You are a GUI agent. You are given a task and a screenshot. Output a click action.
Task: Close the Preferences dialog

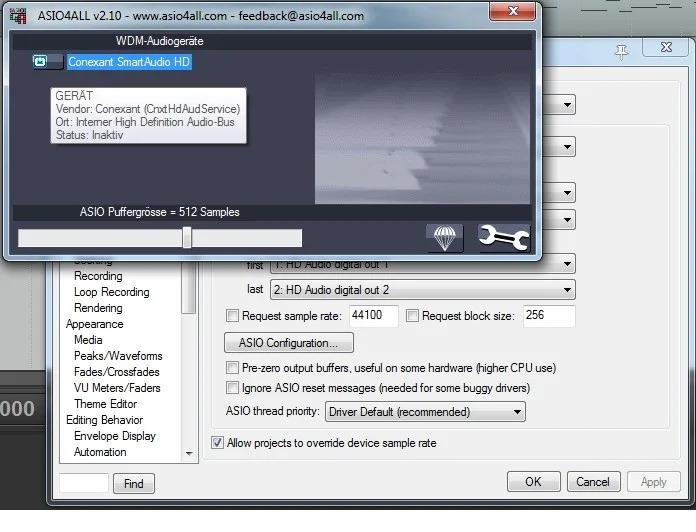coord(666,47)
